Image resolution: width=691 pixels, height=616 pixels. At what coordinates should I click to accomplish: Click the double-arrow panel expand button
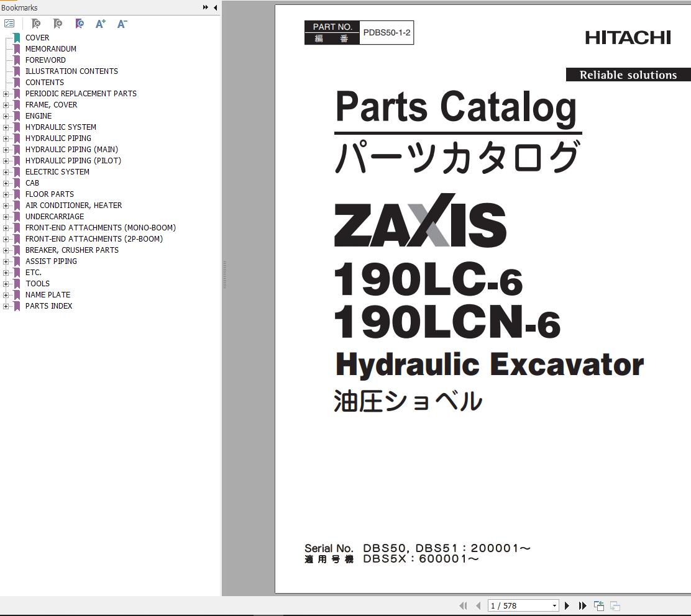205,7
